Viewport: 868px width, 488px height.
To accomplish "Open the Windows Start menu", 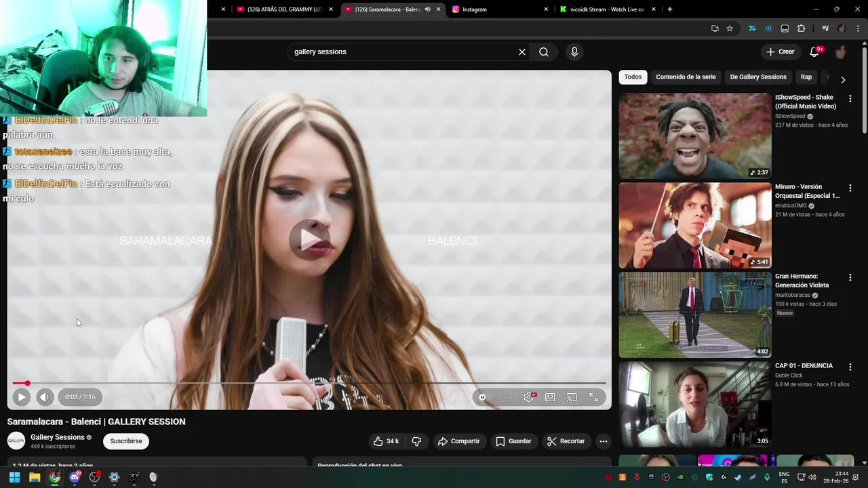I will tap(14, 477).
